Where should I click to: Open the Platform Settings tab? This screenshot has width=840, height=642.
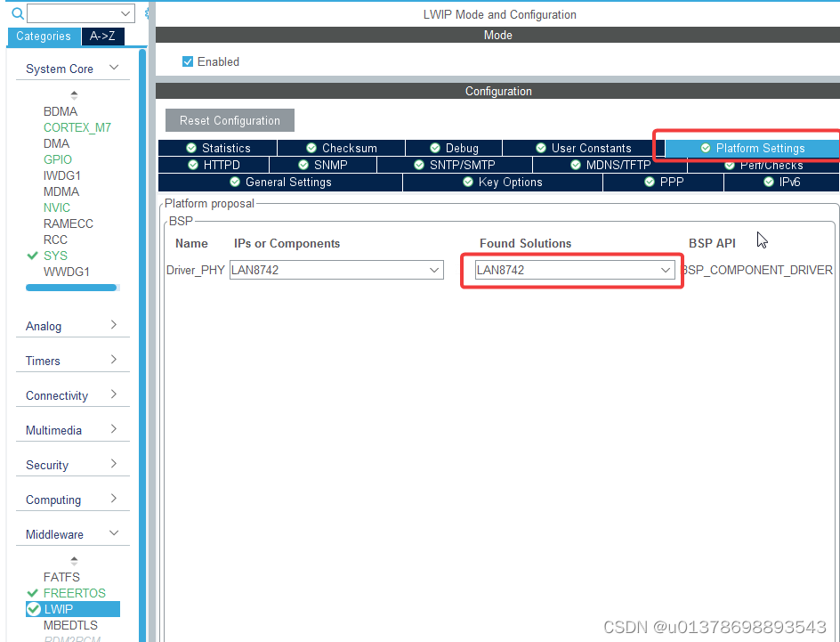(x=752, y=148)
